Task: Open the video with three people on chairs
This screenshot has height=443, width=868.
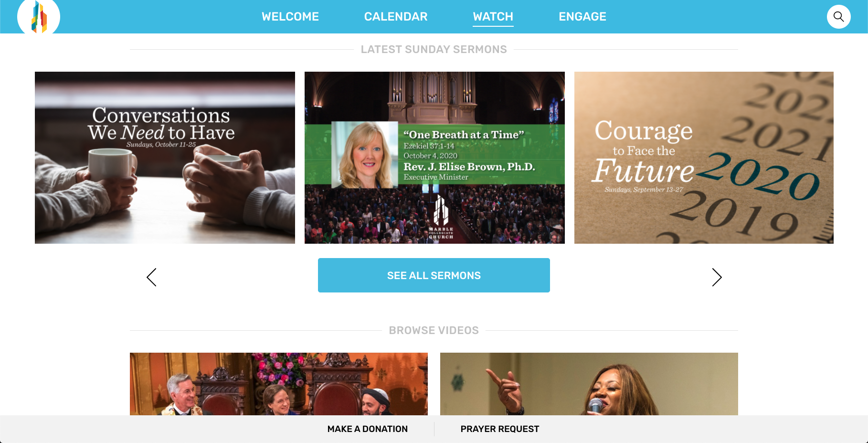Action: point(279,384)
